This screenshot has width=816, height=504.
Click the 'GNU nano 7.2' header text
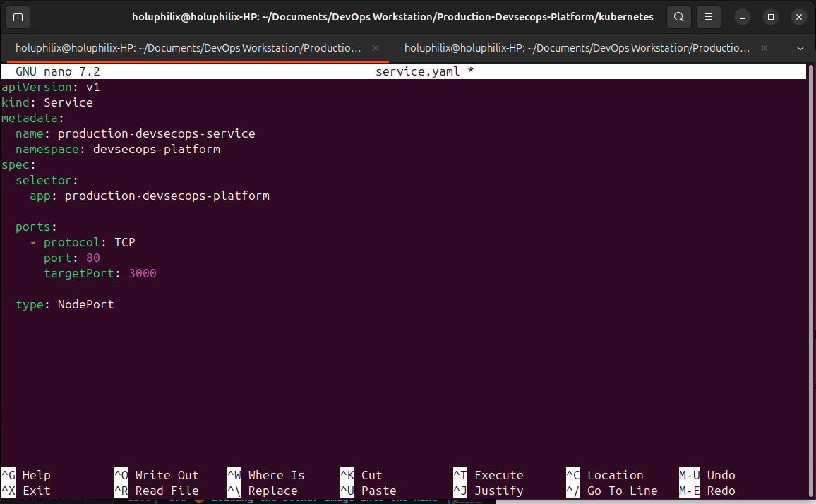[57, 71]
